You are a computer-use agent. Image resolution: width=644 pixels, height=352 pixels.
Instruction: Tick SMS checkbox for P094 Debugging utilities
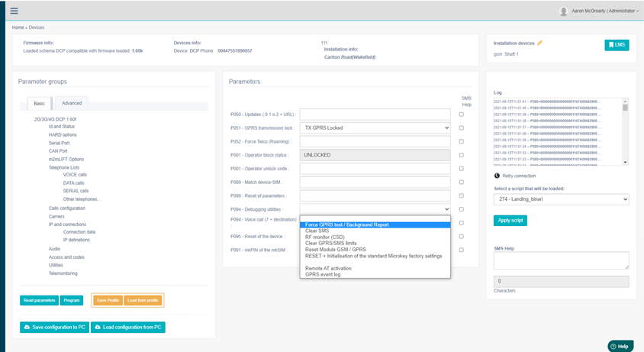point(461,209)
